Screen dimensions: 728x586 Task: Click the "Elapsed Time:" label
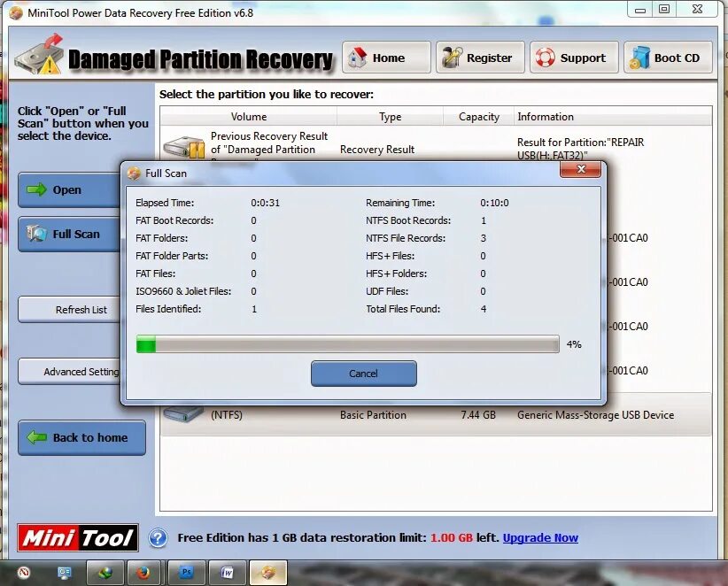tap(165, 203)
